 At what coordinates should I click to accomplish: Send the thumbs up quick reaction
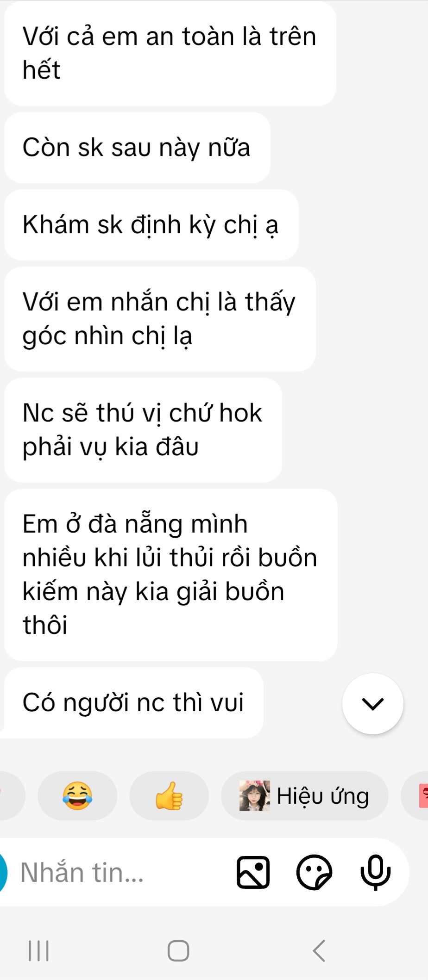pos(169,796)
